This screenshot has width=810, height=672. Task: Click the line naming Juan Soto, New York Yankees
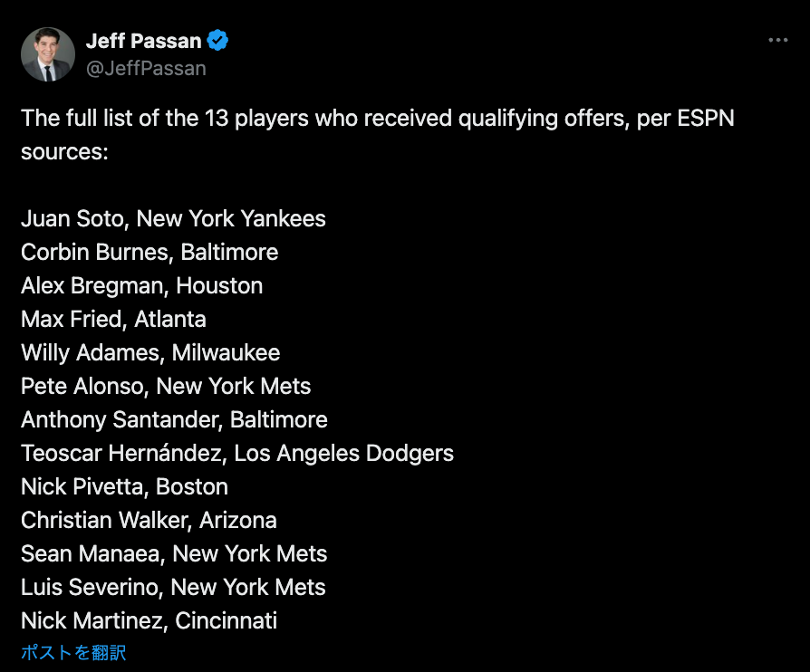pos(173,218)
